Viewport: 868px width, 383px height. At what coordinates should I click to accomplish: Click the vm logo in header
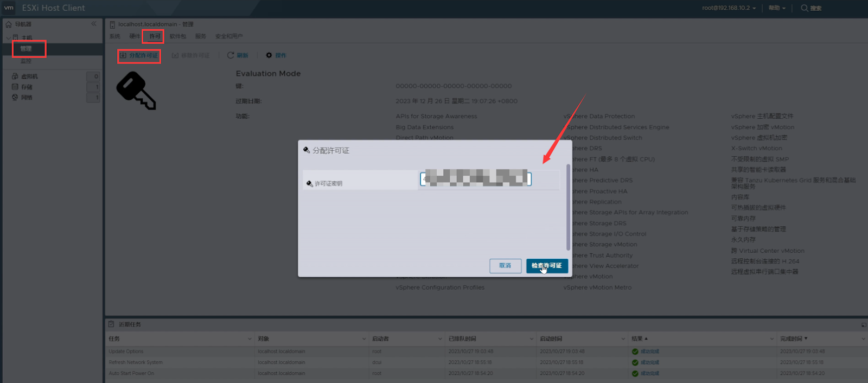click(x=9, y=8)
